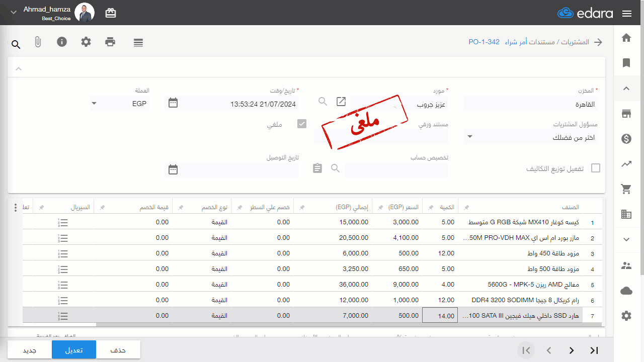Search suppliers with the magnifier by عزيز جروب
The height and width of the screenshot is (362, 644).
coord(323,102)
